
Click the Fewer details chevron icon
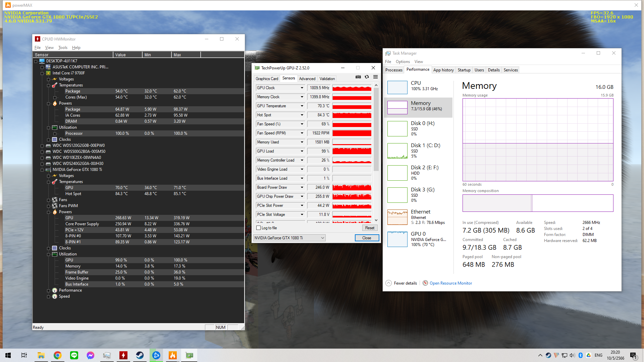click(x=388, y=283)
